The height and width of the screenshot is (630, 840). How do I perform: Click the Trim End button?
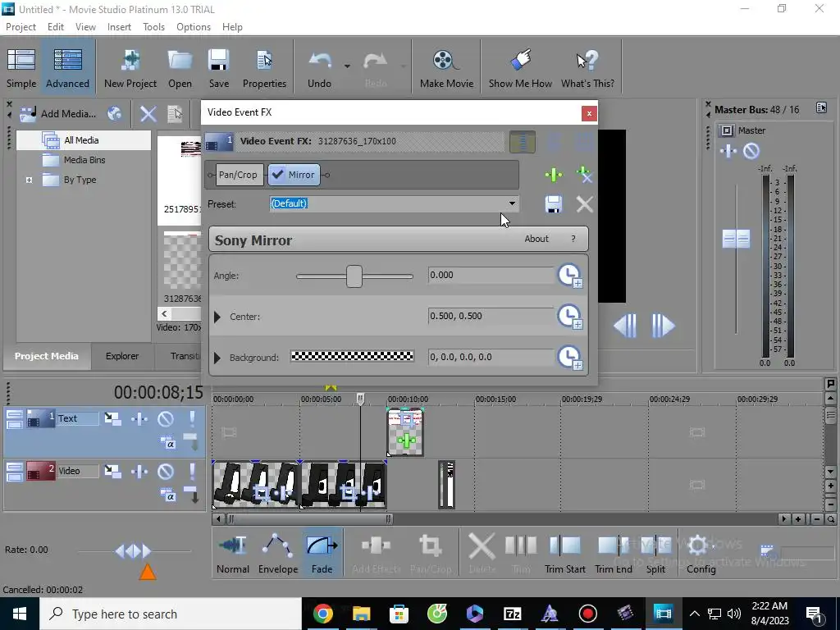pos(614,553)
